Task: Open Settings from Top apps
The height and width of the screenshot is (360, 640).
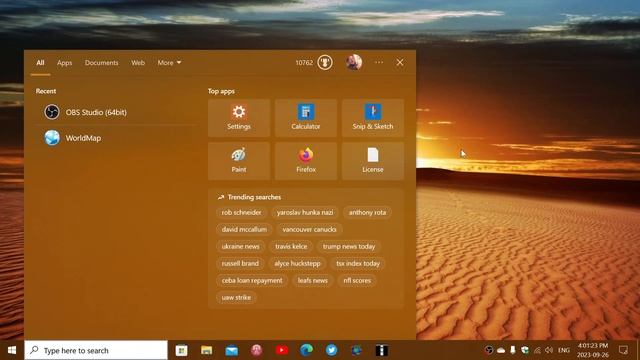Action: point(239,118)
